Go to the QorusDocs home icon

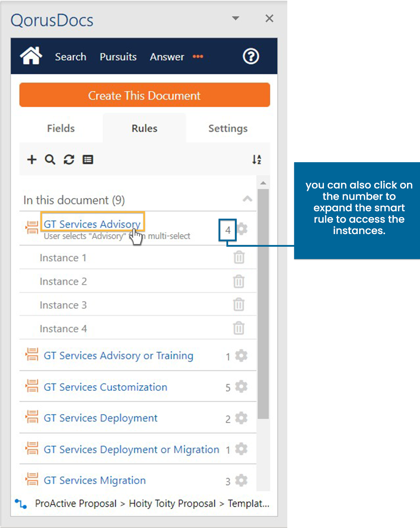tap(31, 56)
